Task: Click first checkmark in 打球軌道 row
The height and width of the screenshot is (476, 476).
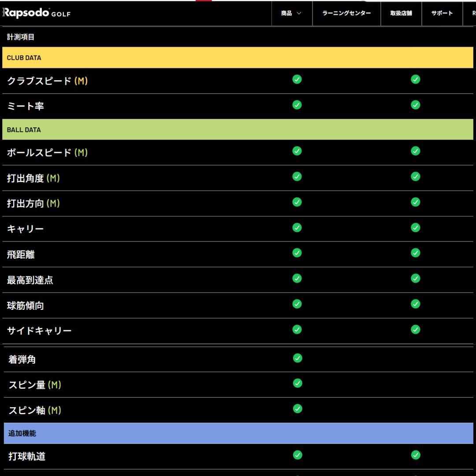Action: pos(297,455)
